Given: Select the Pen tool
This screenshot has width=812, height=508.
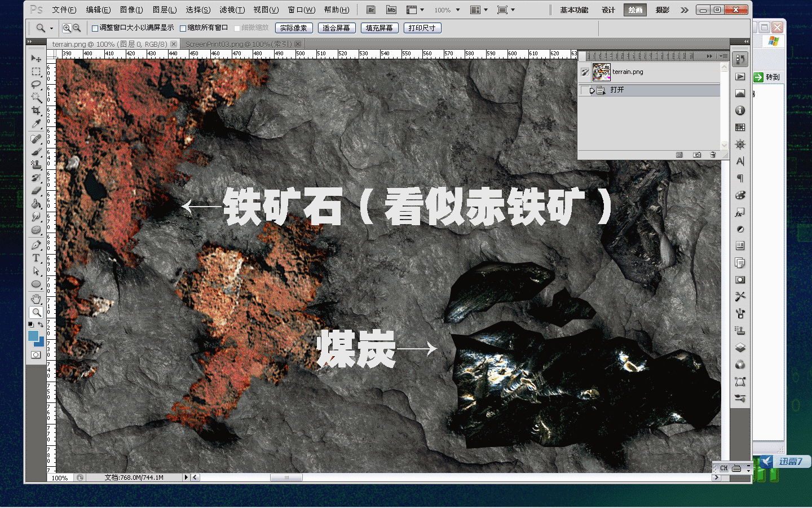Looking at the screenshot, I should (x=36, y=245).
